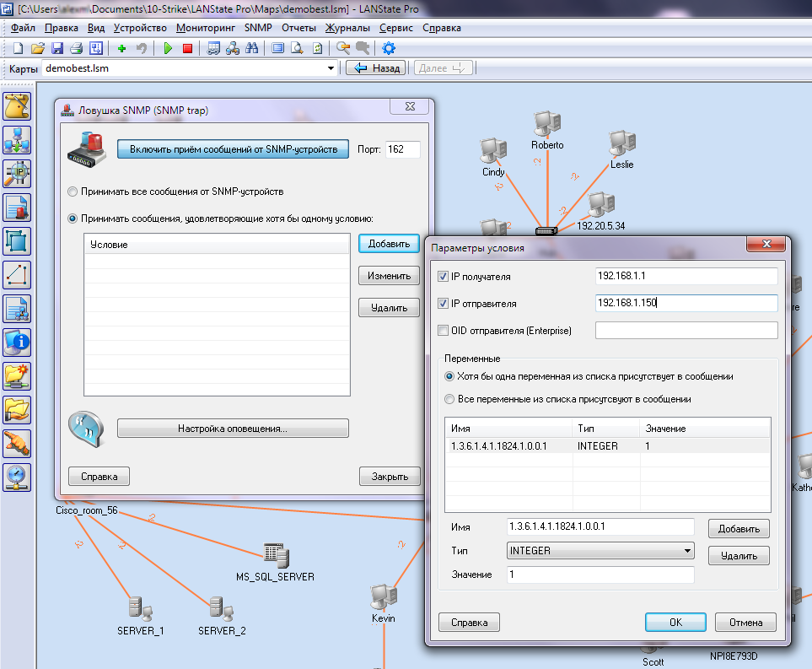
Task: Open the SNMP menu
Action: [x=258, y=28]
